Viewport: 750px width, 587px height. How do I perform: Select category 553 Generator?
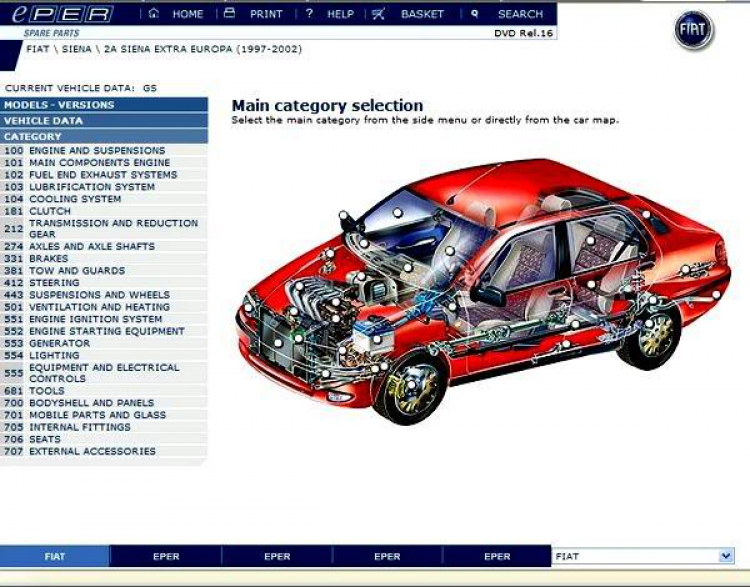tap(104, 343)
